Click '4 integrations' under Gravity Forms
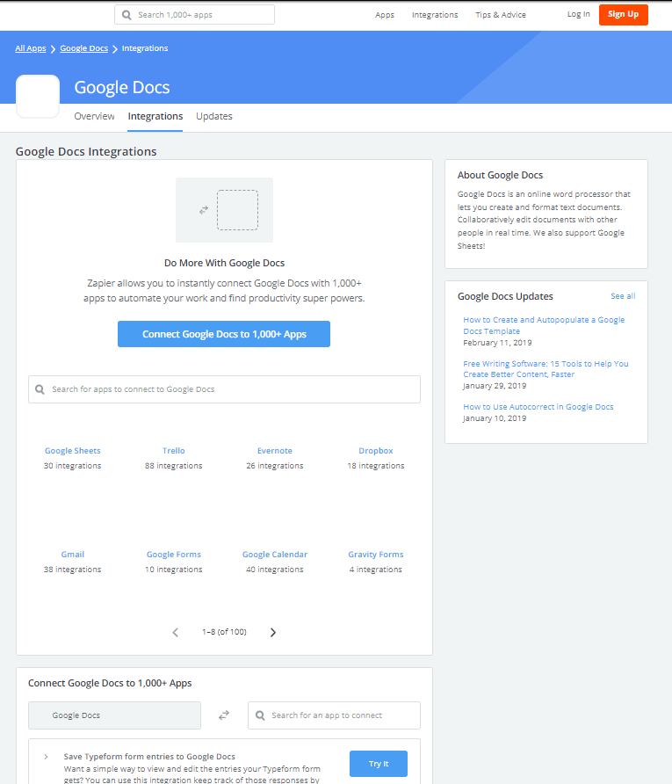The width and height of the screenshot is (672, 784). pyautogui.click(x=376, y=570)
